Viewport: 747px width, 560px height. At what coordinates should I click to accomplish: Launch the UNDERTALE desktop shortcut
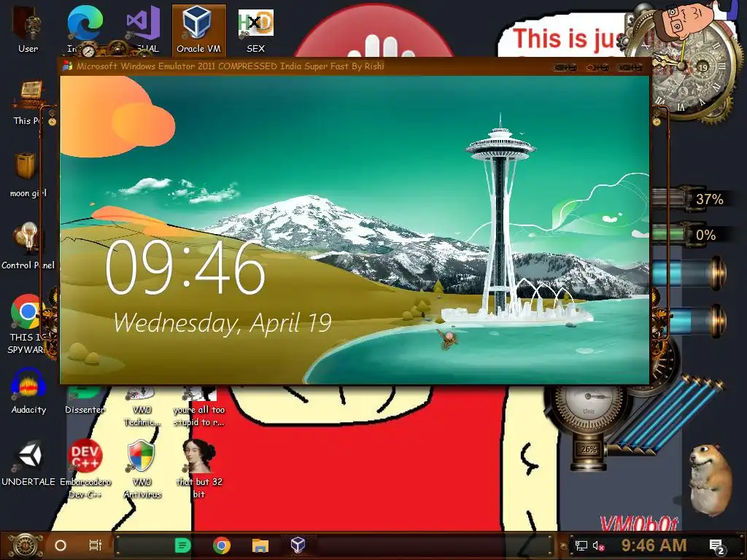28,463
